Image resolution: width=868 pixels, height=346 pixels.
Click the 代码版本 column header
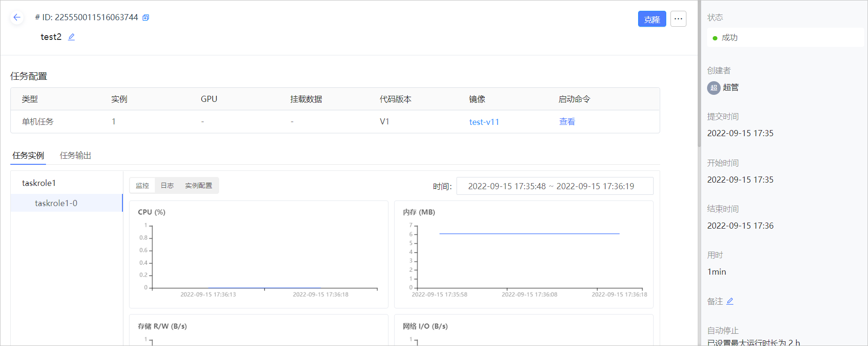click(396, 100)
